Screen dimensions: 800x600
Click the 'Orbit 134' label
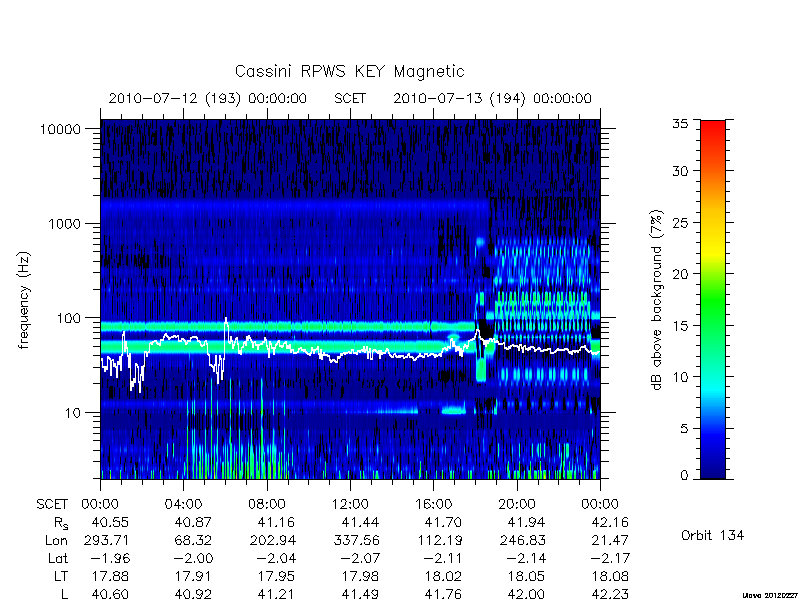(712, 535)
